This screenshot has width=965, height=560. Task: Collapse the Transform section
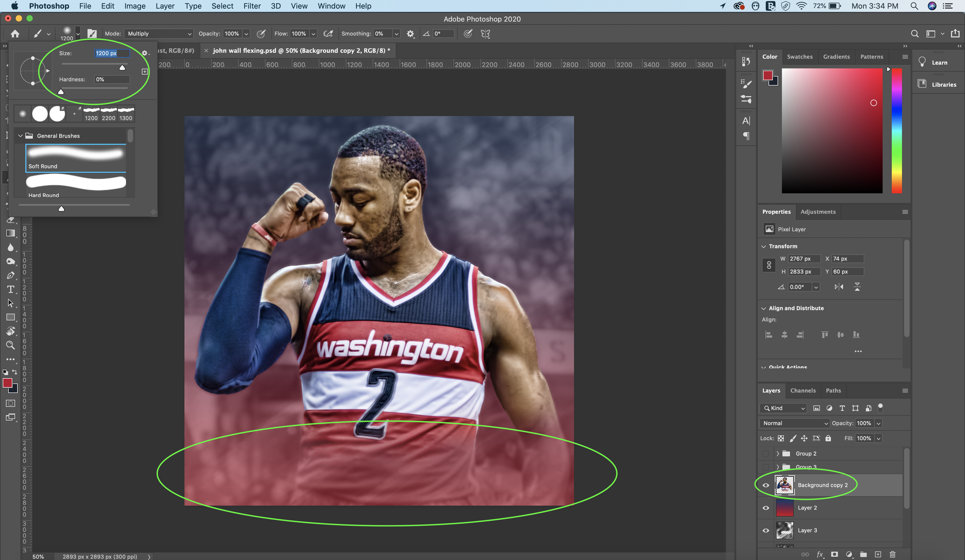[x=764, y=247]
